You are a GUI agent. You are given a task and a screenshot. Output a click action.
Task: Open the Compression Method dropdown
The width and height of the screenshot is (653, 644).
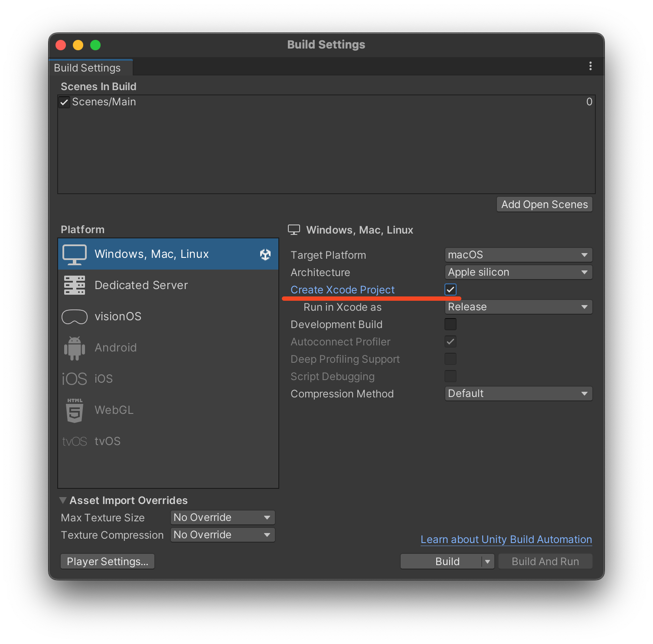tap(518, 394)
